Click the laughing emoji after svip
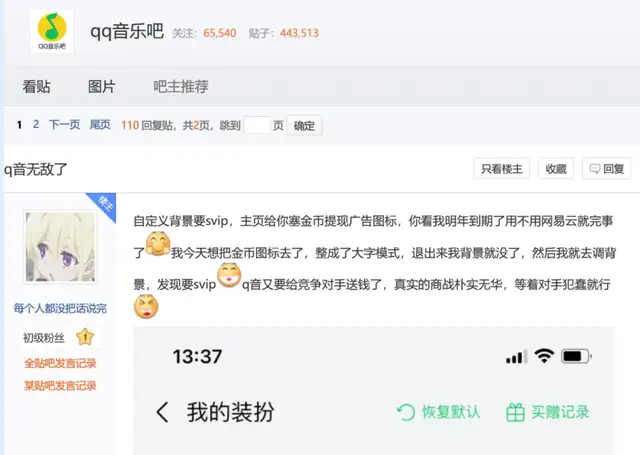Viewport: 640px width, 455px height. click(x=229, y=275)
